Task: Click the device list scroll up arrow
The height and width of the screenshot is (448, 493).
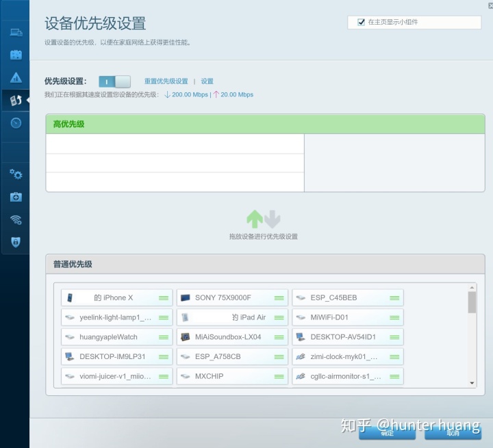Action: [472, 287]
